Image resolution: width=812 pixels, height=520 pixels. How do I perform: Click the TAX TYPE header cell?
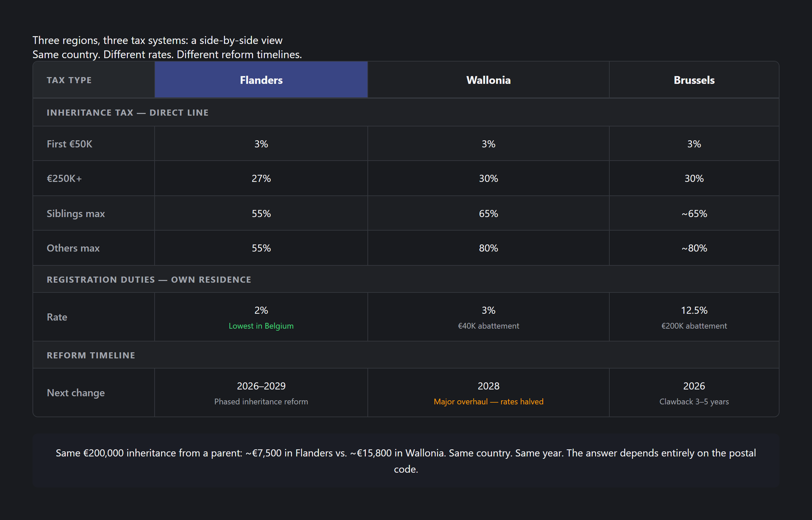pyautogui.click(x=69, y=80)
